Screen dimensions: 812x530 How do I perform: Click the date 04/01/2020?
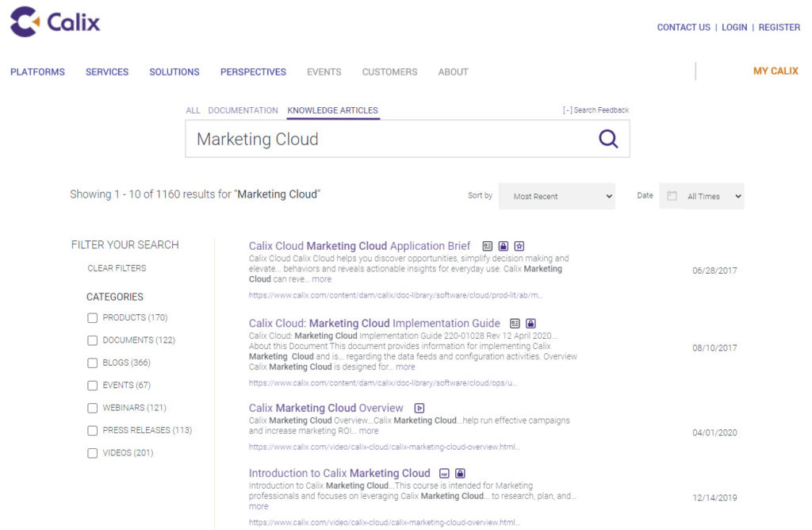(714, 432)
